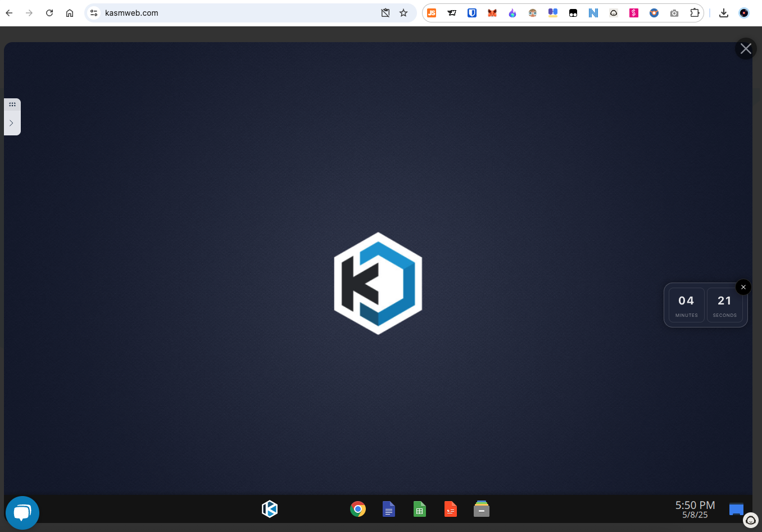Click the 04 minutes counter
The height and width of the screenshot is (532, 762).
[x=686, y=306]
